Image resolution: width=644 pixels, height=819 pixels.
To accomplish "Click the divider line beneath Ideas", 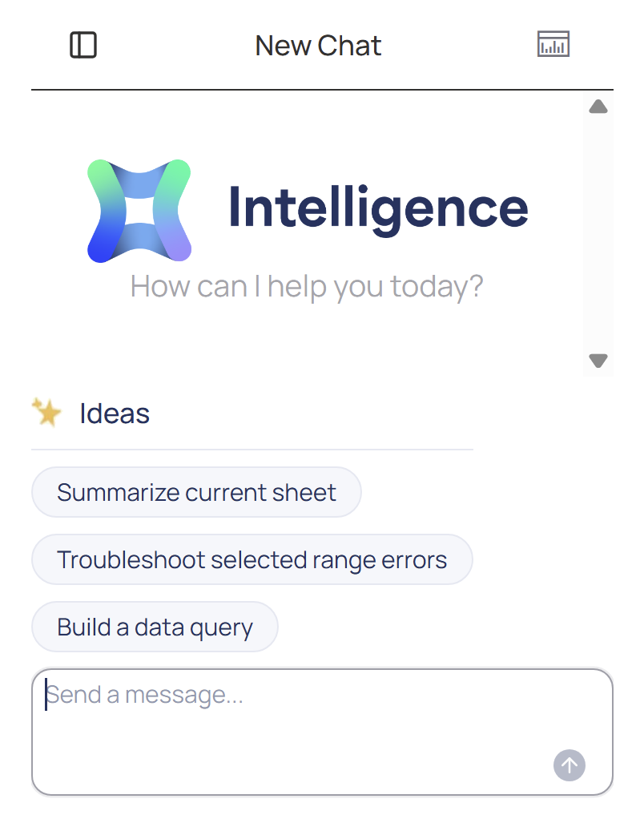I will (252, 450).
